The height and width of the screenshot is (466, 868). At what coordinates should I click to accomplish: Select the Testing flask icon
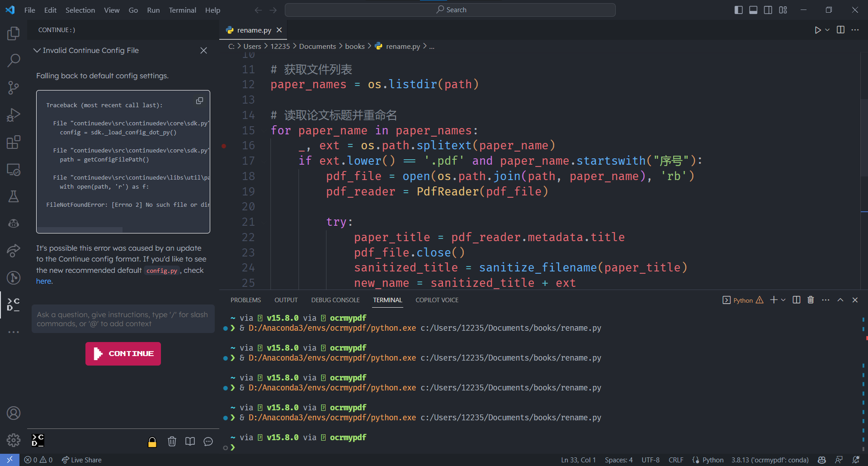click(14, 196)
